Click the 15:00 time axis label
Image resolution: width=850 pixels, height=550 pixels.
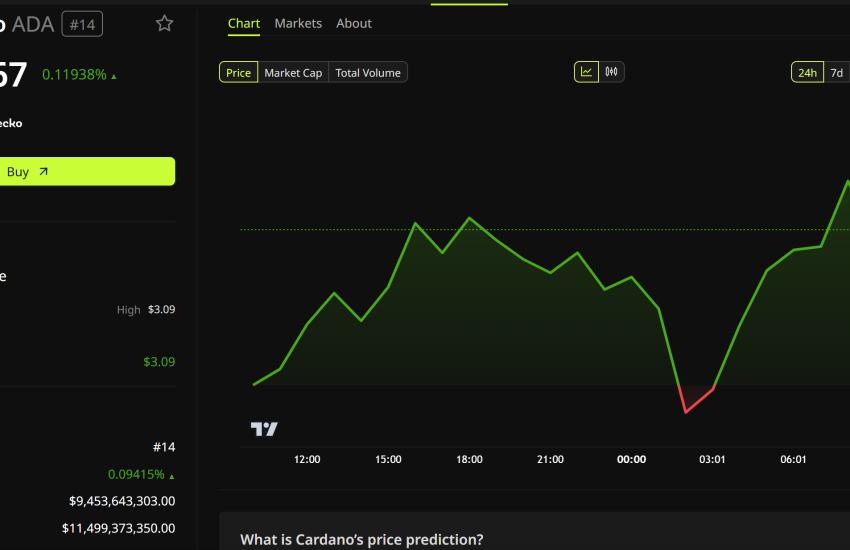point(388,460)
